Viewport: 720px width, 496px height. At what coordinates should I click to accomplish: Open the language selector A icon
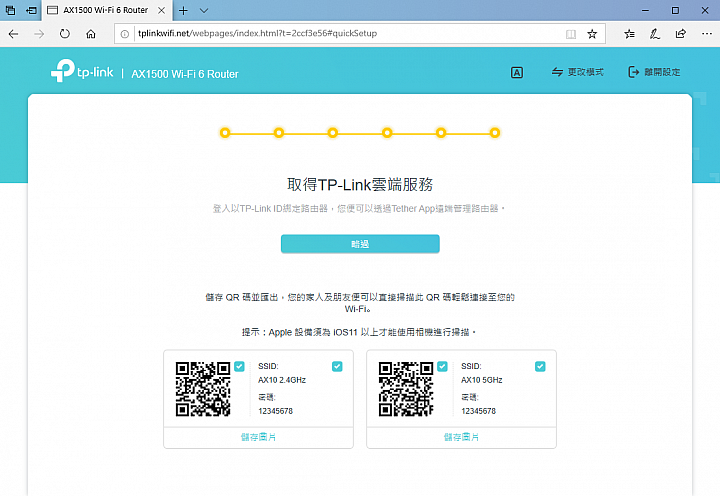tap(517, 73)
